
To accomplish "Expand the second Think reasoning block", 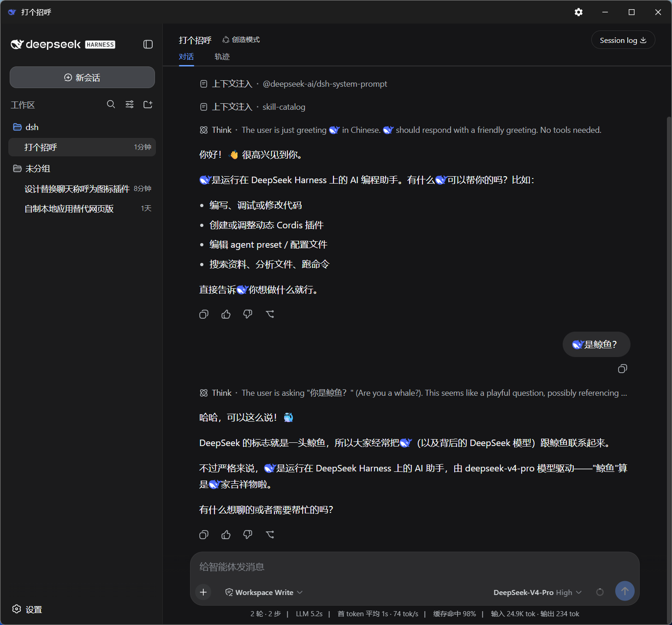I will tap(413, 393).
